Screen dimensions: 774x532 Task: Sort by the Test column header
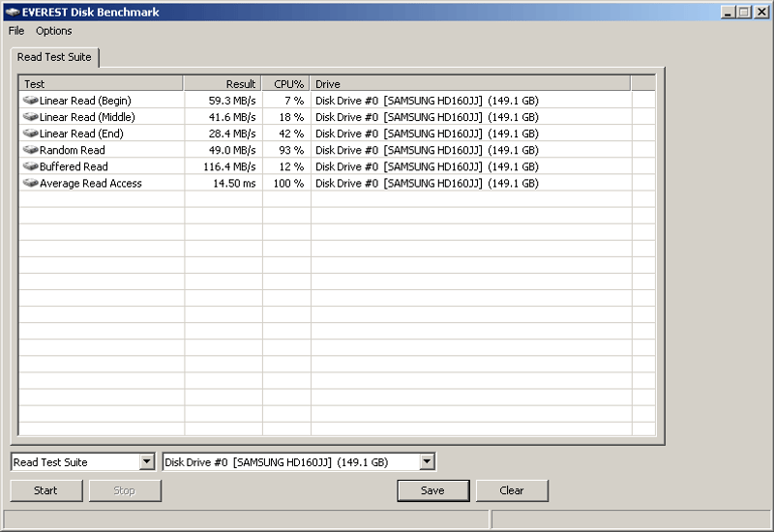(102, 83)
